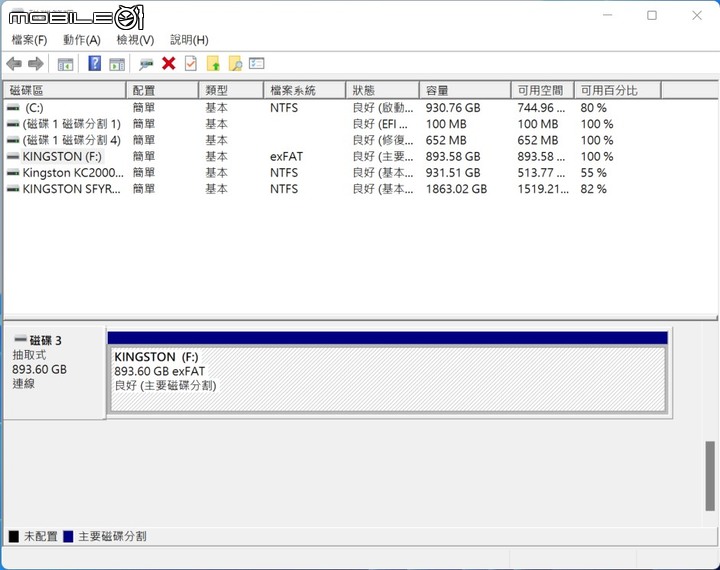Image resolution: width=720 pixels, height=570 pixels.
Task: Click the checkmark properties toolbar icon
Action: coord(191,63)
